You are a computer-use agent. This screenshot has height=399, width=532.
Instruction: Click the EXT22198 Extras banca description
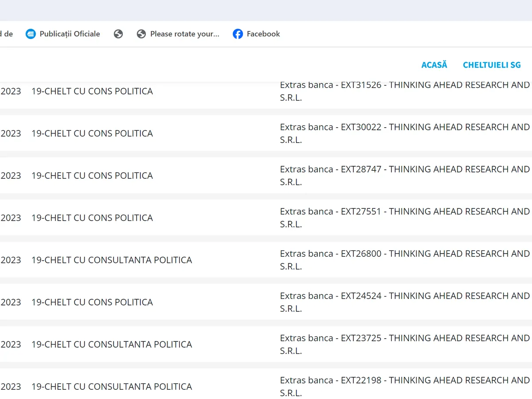pos(404,386)
